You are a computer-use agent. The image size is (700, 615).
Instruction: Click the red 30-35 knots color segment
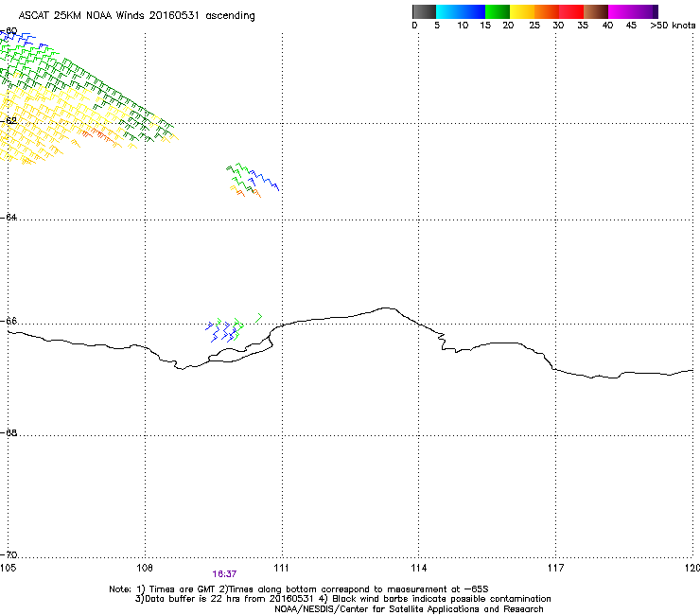[571, 11]
